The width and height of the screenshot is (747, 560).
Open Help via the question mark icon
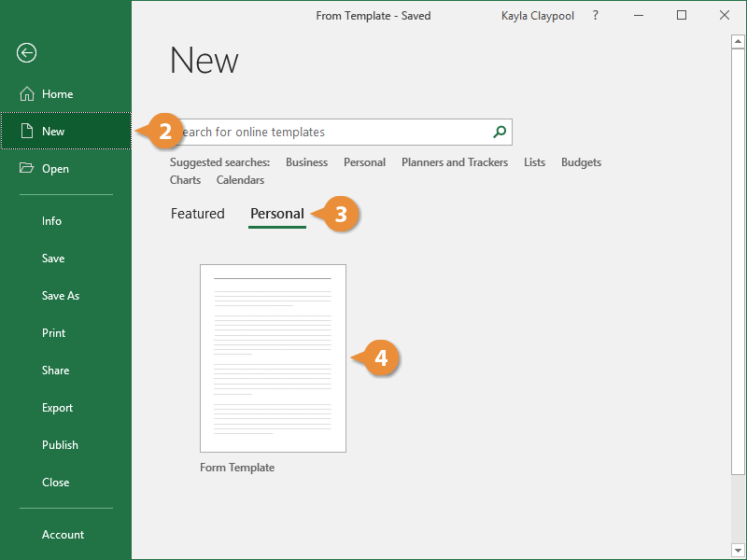point(595,15)
